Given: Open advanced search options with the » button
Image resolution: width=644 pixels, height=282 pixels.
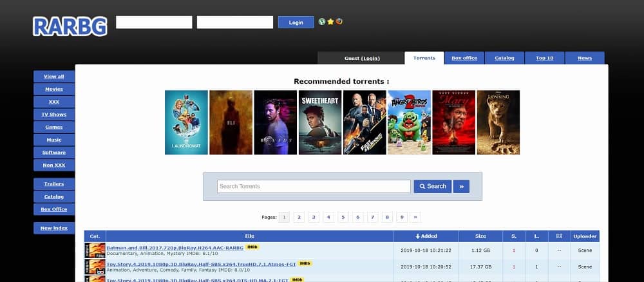Looking at the screenshot, I should (x=461, y=186).
